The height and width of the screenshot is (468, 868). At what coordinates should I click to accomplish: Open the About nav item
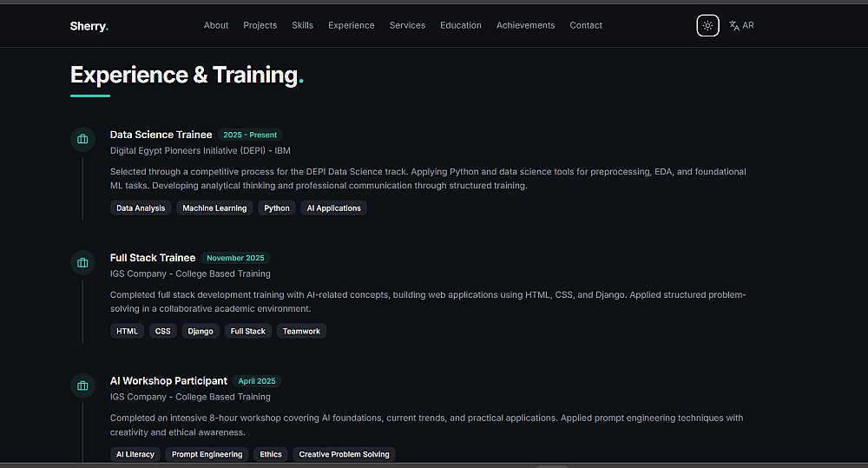(216, 25)
